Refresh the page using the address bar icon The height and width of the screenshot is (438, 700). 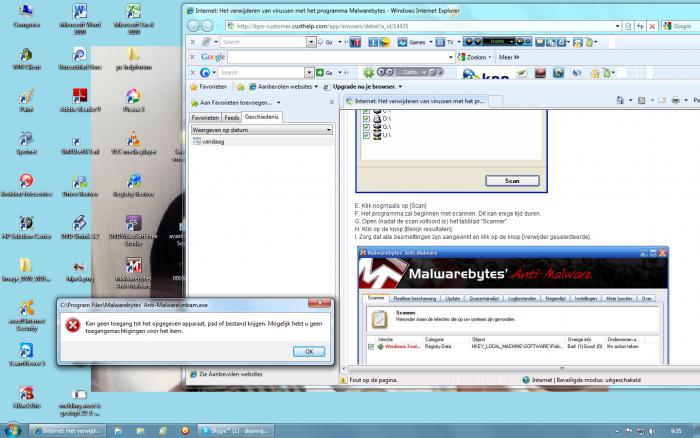(x=640, y=26)
